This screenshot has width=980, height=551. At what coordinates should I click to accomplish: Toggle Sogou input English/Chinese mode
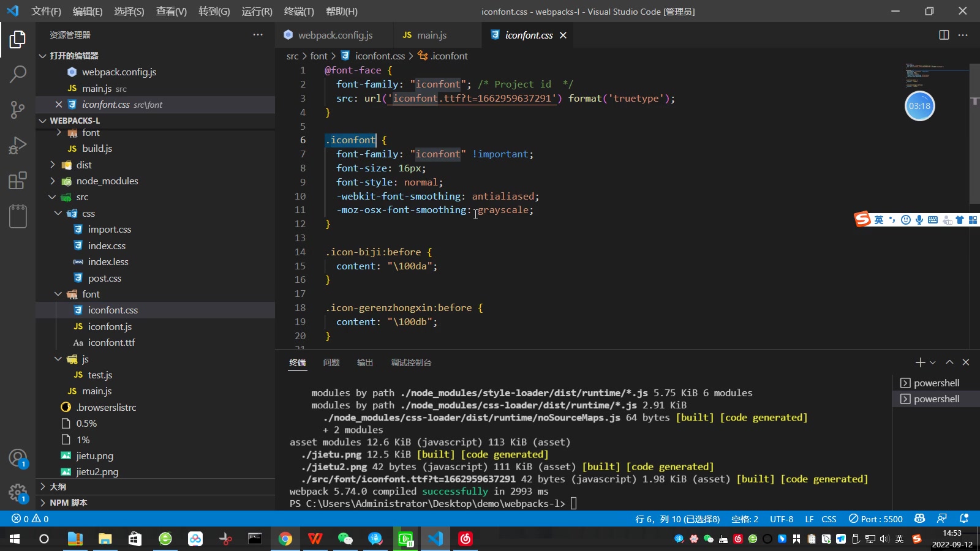(x=879, y=220)
